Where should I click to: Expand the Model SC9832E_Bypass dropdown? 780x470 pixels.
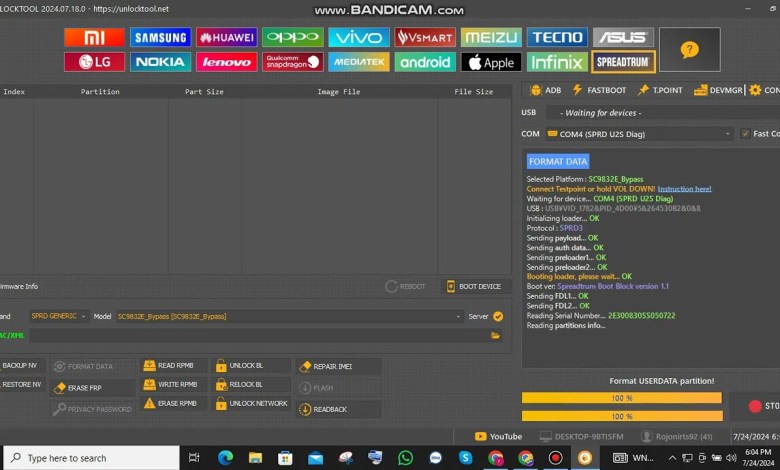click(x=288, y=316)
